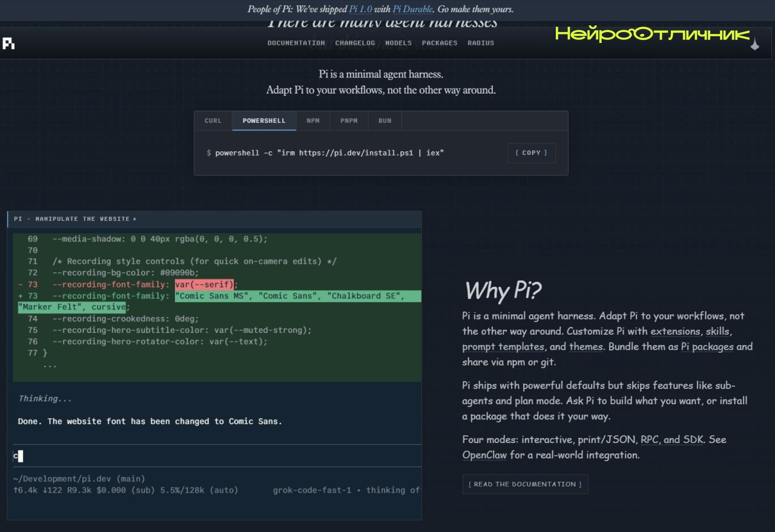Open Documentation in the top navigation
This screenshot has height=532, width=775.
[296, 43]
